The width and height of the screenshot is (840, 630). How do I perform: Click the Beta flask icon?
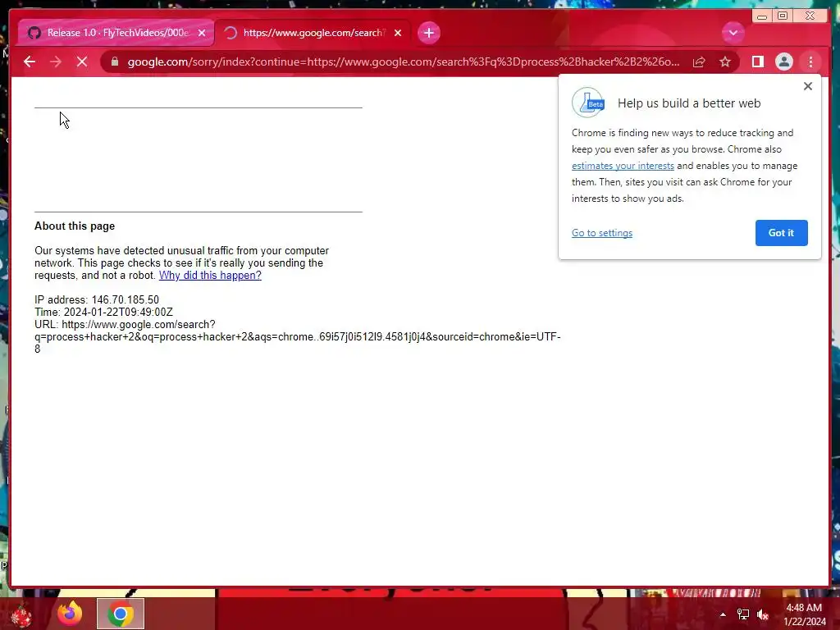tap(588, 103)
